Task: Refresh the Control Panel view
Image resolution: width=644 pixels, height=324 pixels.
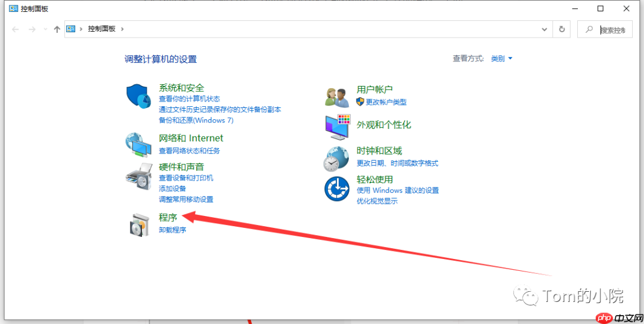Action: (x=562, y=29)
